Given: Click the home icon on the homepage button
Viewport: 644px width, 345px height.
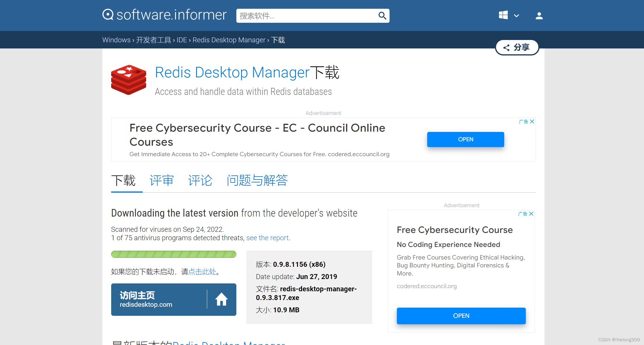Looking at the screenshot, I should coord(221,299).
